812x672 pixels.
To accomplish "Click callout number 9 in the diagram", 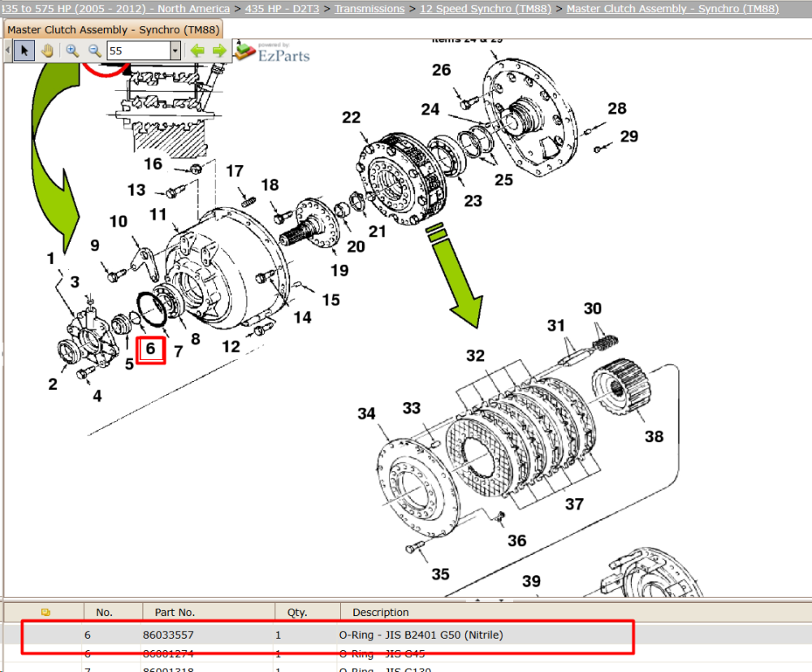I will coord(95,245).
